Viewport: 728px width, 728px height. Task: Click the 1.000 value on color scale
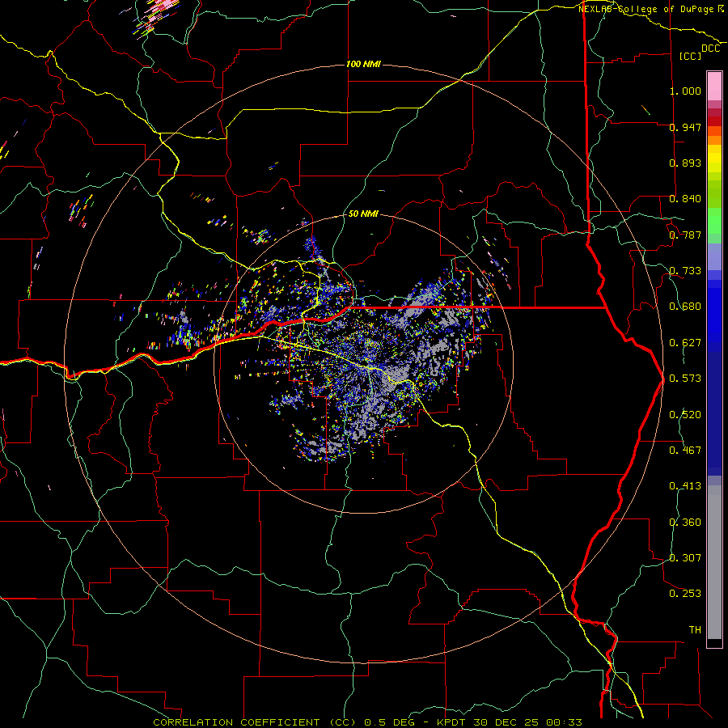685,91
